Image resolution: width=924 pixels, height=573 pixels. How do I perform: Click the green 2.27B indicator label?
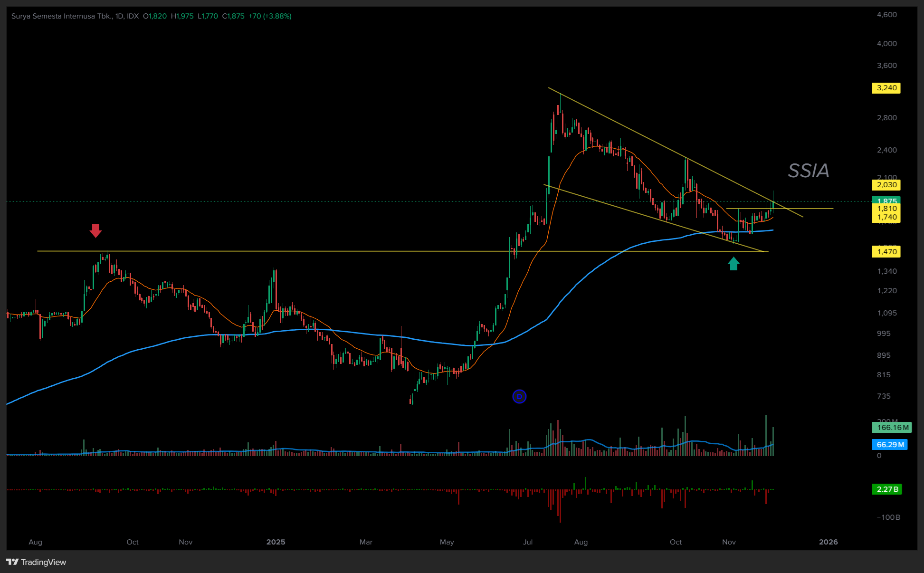(x=886, y=489)
